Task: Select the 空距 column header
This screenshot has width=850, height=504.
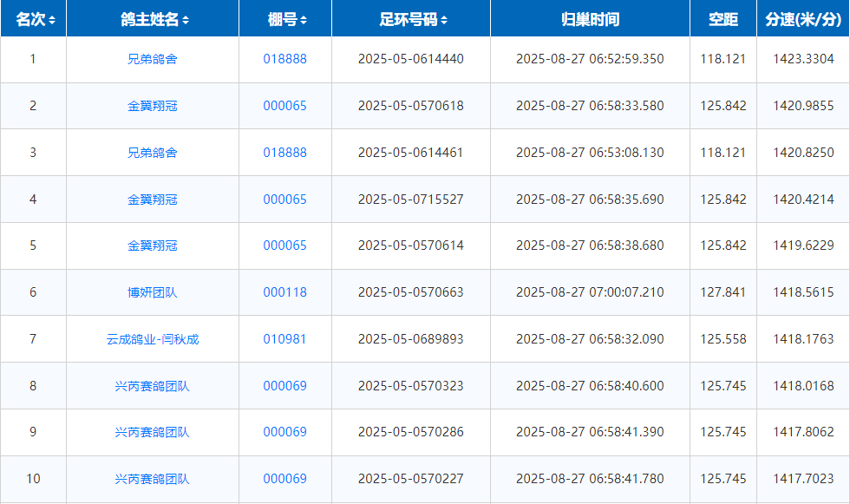Action: [723, 19]
